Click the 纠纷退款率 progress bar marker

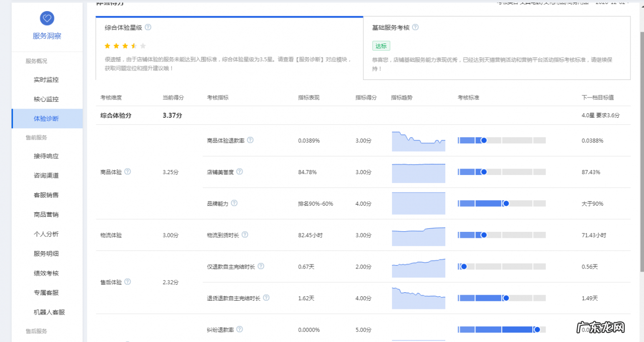[x=538, y=329]
